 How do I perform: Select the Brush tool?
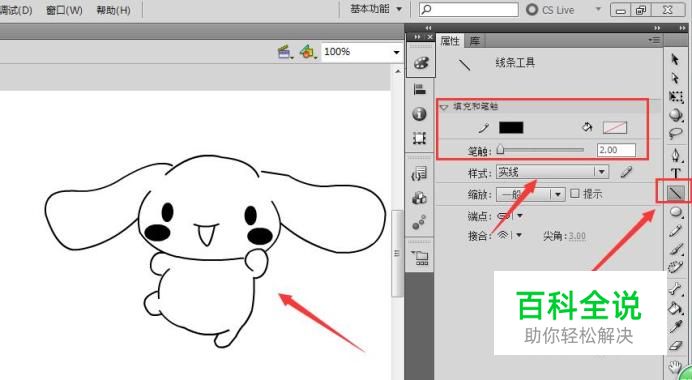coord(675,249)
